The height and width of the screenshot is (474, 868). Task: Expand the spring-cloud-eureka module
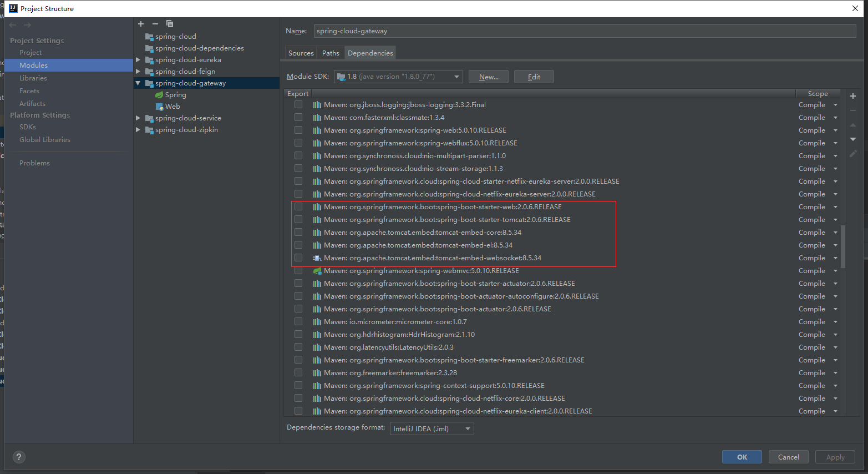[138, 60]
